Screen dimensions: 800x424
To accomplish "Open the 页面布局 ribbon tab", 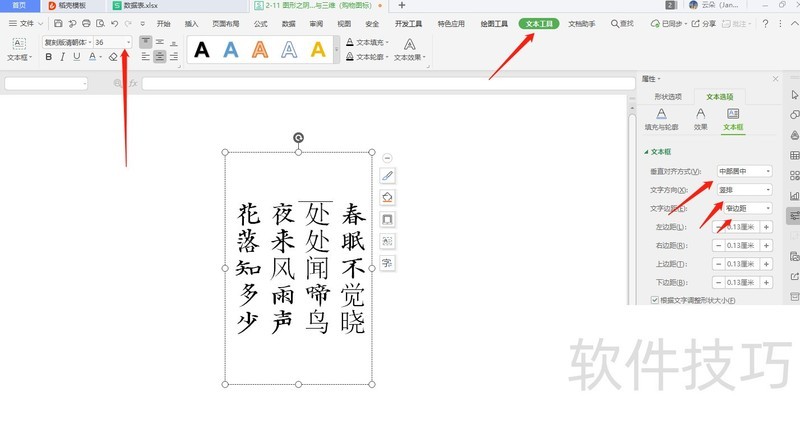I will [x=226, y=23].
